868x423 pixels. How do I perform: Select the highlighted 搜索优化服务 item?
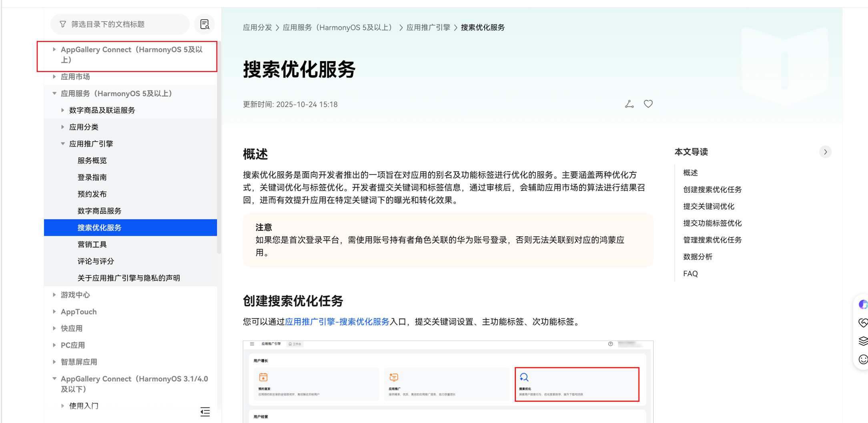(x=130, y=228)
